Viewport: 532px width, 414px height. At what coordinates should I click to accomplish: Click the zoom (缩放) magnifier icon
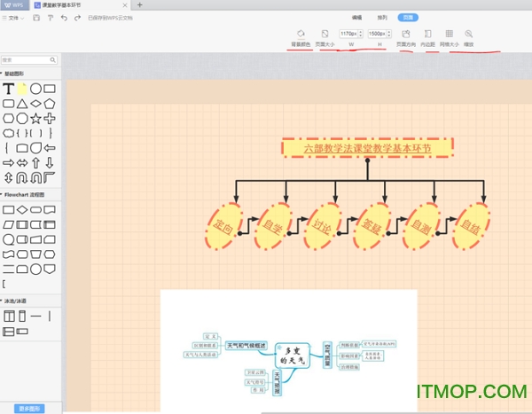coord(469,37)
